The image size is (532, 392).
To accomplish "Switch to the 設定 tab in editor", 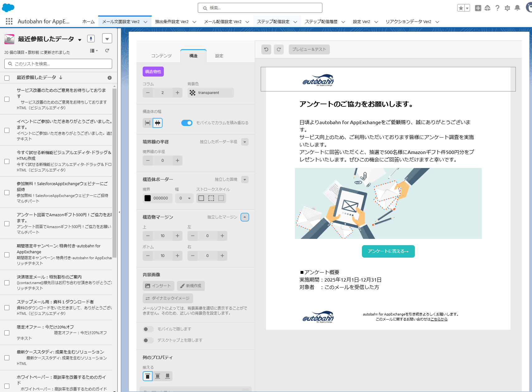I will (219, 56).
